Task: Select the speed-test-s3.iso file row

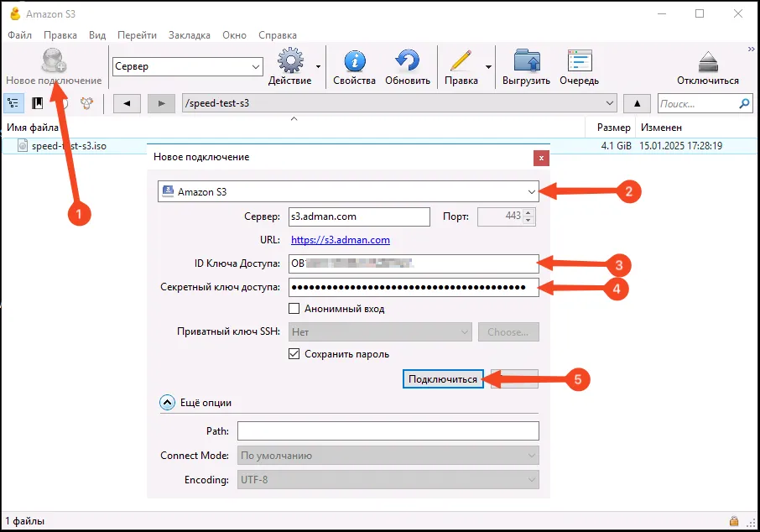Action: point(379,146)
